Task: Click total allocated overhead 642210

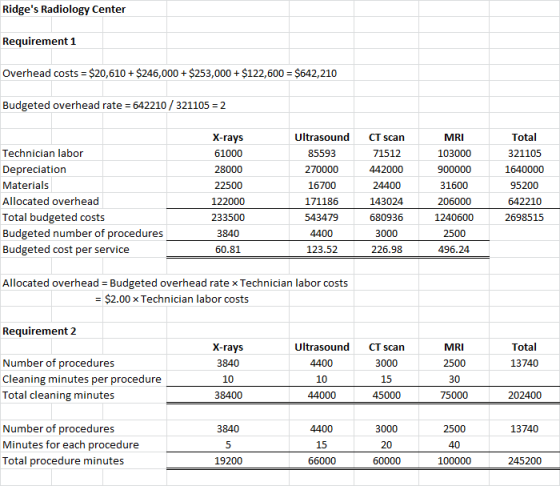Action: (x=525, y=202)
